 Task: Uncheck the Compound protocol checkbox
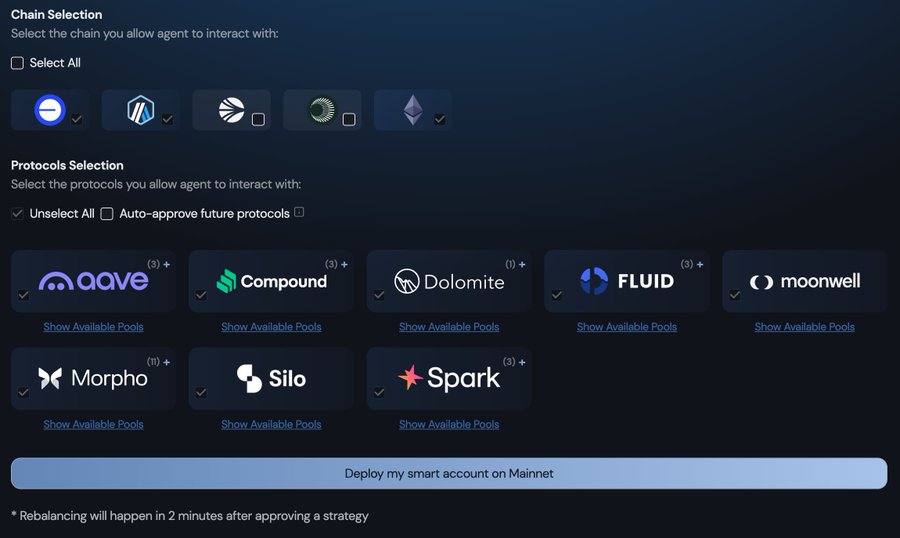coord(201,295)
